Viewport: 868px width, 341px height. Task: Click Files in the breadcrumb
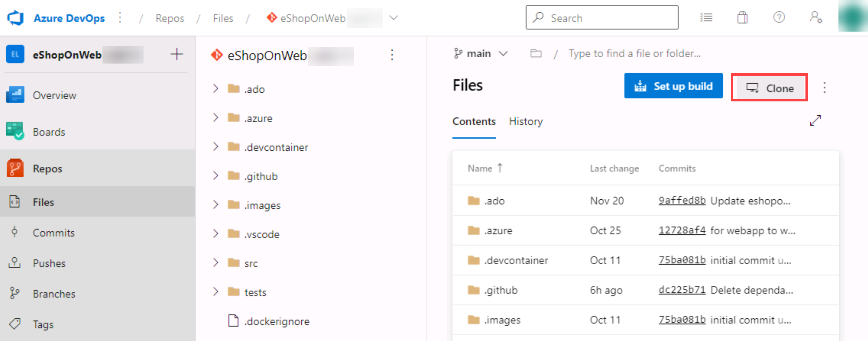pos(223,18)
